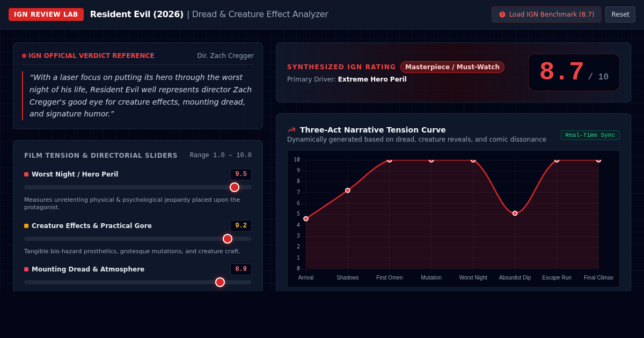Viewport: 644px width, 338px height.
Task: Click the 9.2 value badge for Creature Effects
Action: tap(241, 226)
